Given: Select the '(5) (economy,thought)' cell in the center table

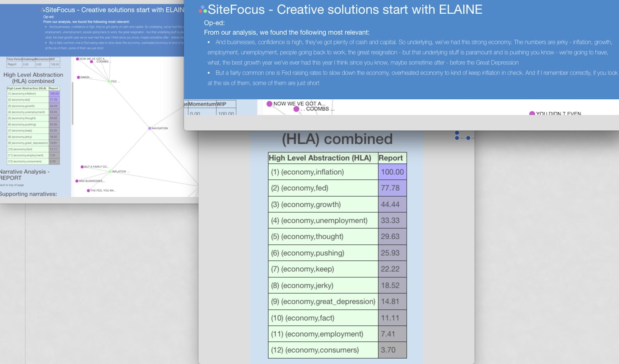Looking at the screenshot, I should (323, 236).
